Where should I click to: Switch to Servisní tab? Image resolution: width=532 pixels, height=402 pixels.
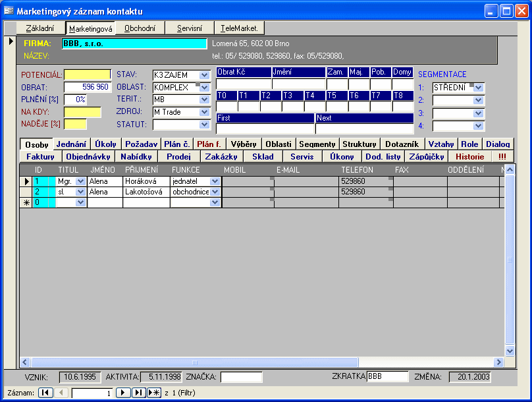(x=190, y=28)
